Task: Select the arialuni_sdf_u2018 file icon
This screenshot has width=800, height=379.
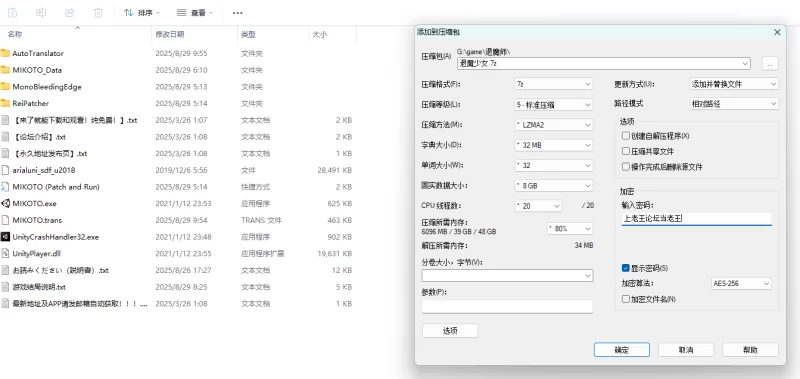Action: point(6,170)
